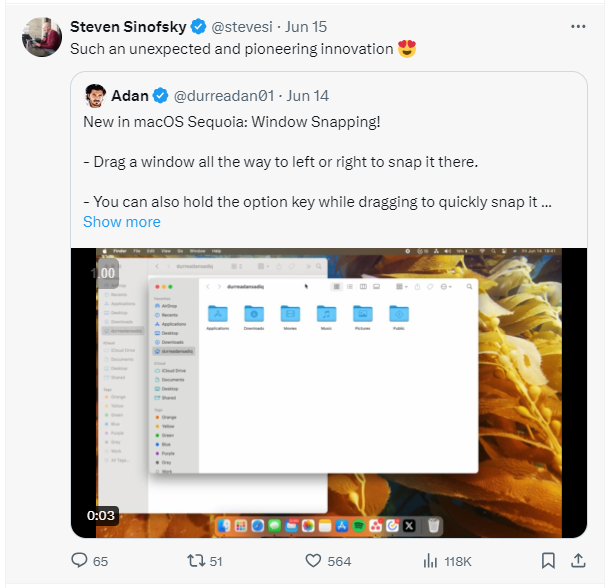Click Adan's blue verified badge
Viewport: 609px width, 588px height.
pyautogui.click(x=160, y=96)
